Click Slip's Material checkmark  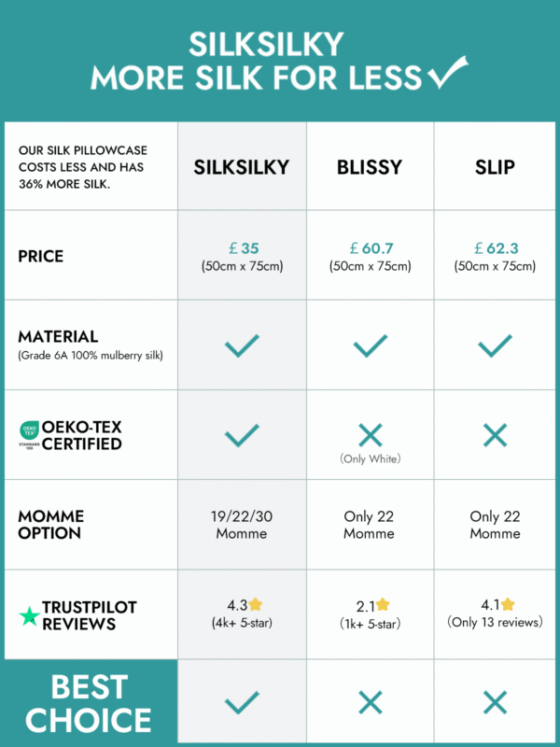495,345
